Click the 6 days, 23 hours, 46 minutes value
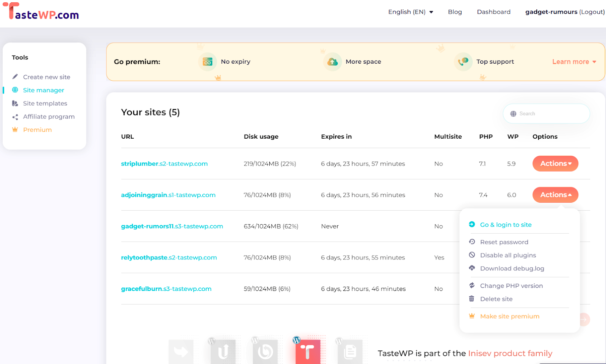 click(363, 289)
